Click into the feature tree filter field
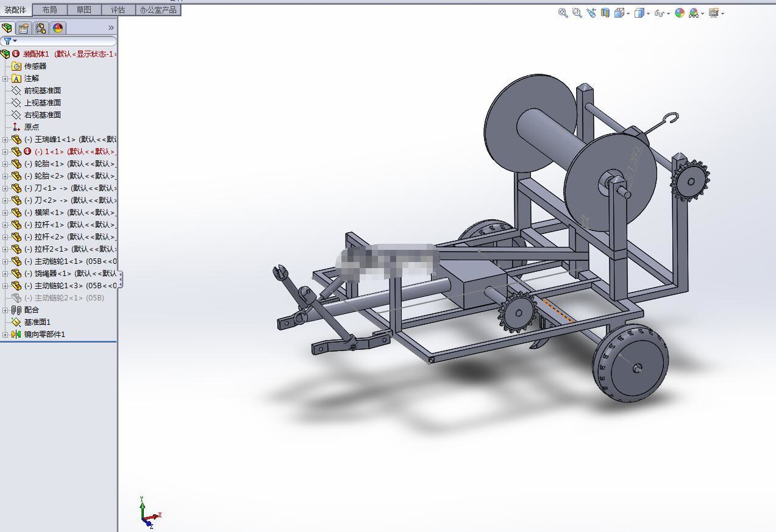The height and width of the screenshot is (532, 776). pos(59,41)
